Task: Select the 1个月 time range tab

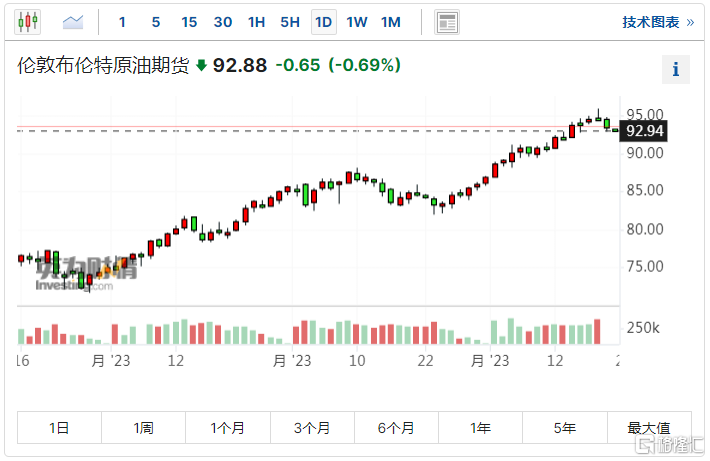Action: 228,428
